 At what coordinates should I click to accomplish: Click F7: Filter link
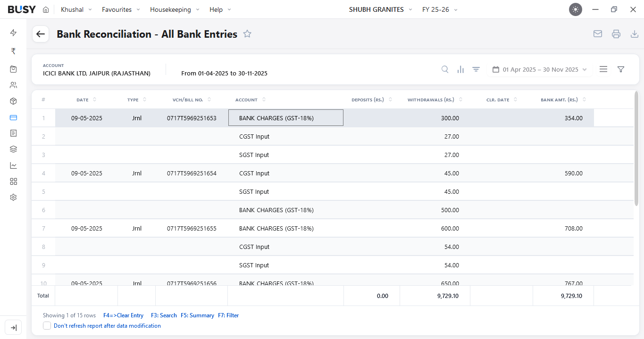tap(228, 315)
